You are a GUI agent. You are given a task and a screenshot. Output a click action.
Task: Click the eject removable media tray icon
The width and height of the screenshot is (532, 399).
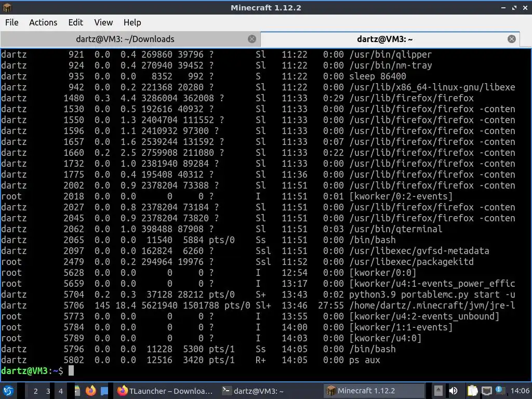point(438,391)
